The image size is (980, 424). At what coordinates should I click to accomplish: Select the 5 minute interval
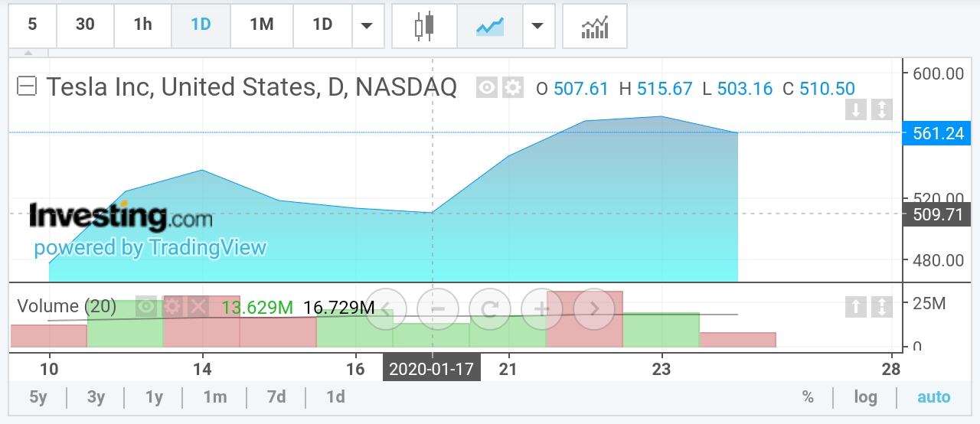[32, 25]
